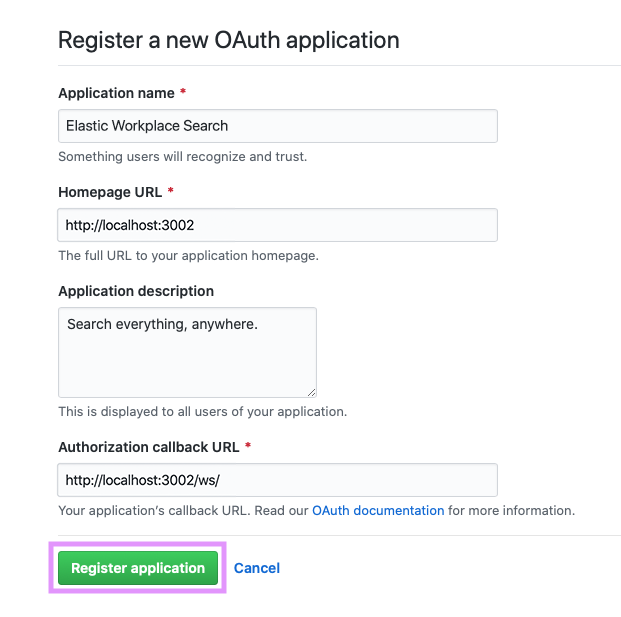Click the "Your application's callback URL" hint text
The height and width of the screenshot is (617, 621).
click(x=154, y=510)
